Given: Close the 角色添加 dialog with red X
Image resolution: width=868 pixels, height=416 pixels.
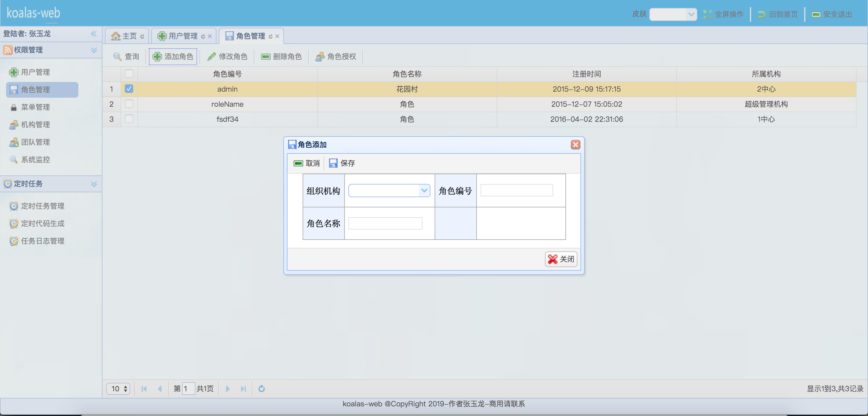Looking at the screenshot, I should pos(576,145).
